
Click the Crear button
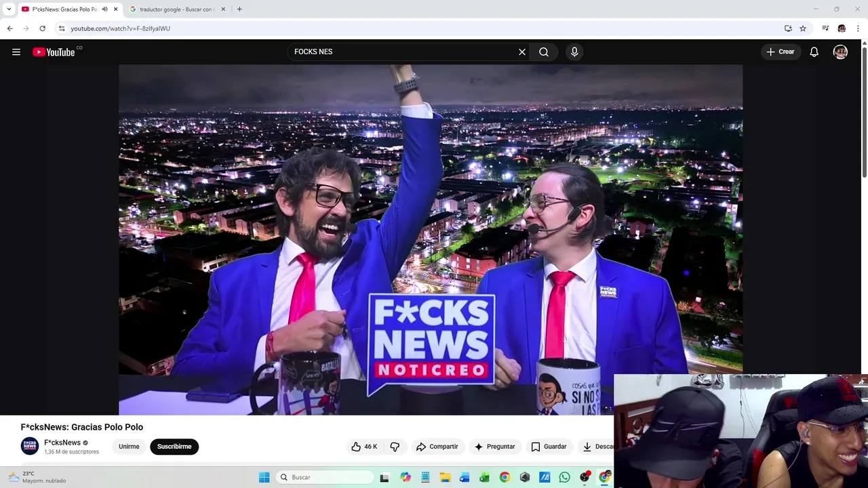[780, 52]
